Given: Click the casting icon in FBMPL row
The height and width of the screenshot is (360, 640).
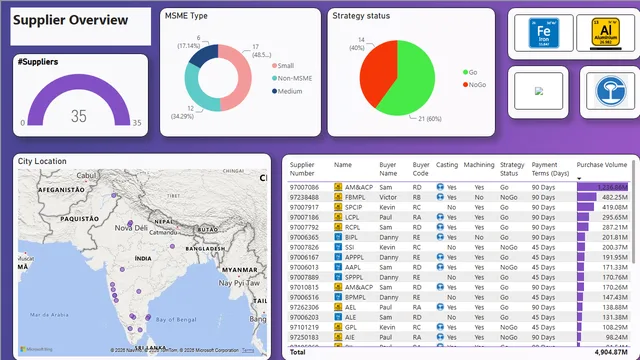Looking at the screenshot, I should (x=440, y=197).
